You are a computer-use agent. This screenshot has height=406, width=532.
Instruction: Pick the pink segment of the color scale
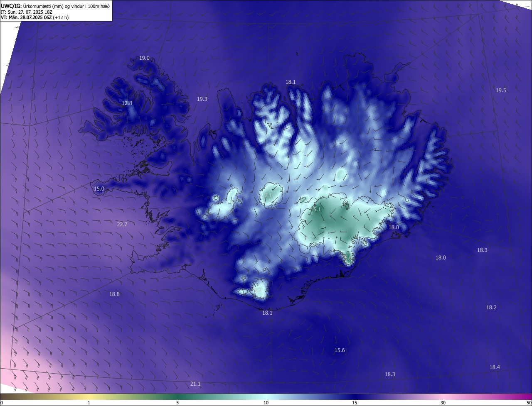click(443, 396)
